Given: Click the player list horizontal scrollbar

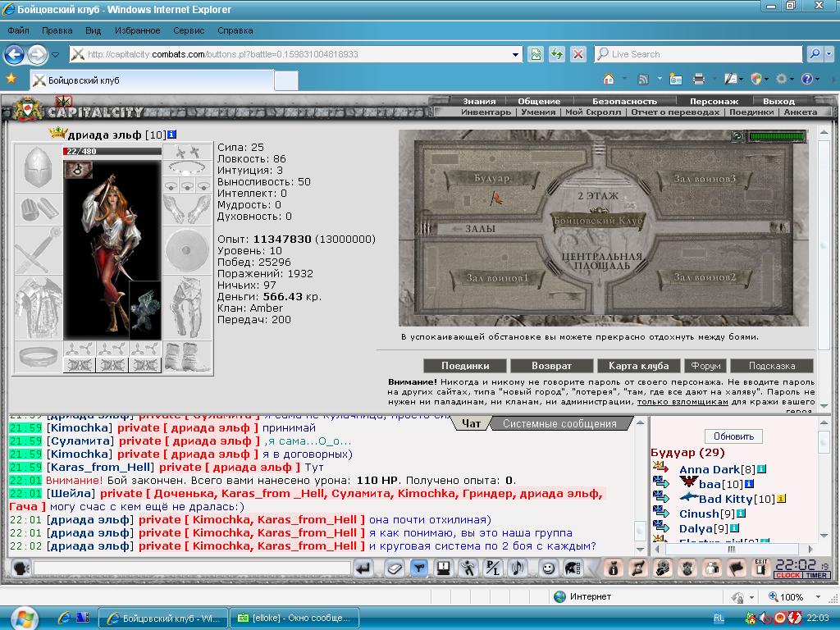Looking at the screenshot, I should click(731, 549).
